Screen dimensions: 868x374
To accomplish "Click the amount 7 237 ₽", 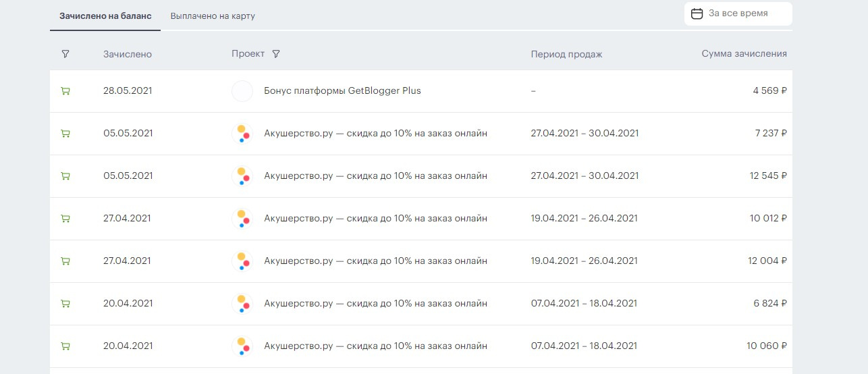I will 771,133.
